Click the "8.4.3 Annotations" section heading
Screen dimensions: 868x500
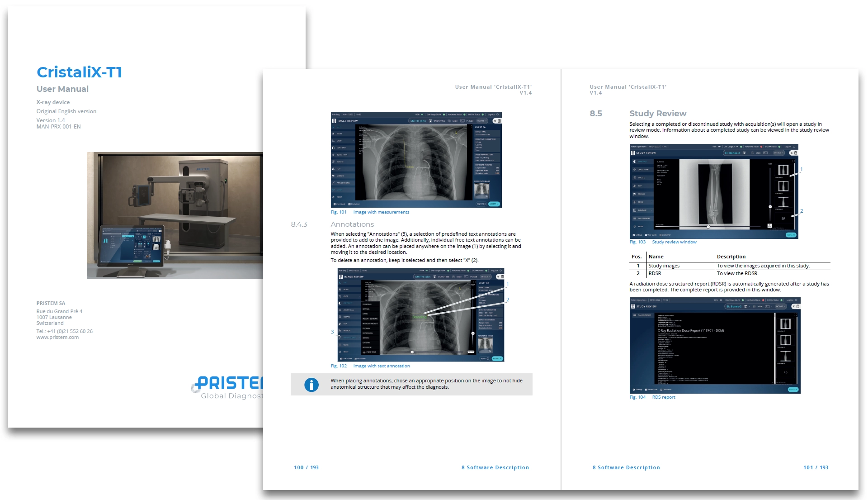[x=332, y=224]
